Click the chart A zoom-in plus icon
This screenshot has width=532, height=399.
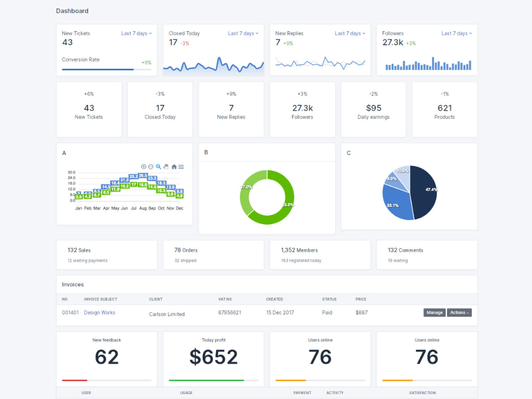(x=144, y=167)
